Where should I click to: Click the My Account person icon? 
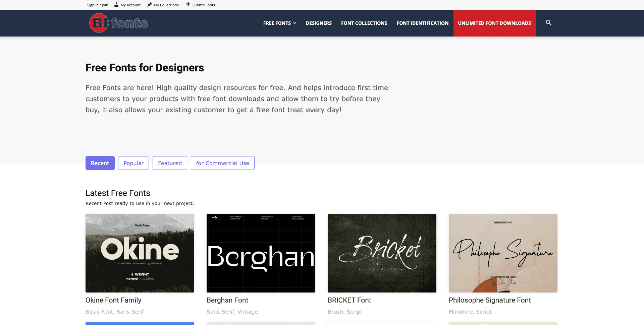point(116,5)
